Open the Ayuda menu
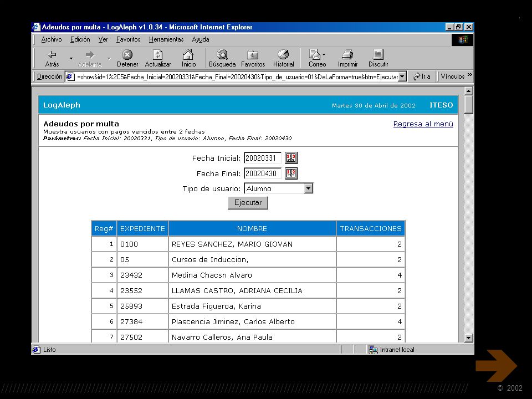 pyautogui.click(x=201, y=39)
